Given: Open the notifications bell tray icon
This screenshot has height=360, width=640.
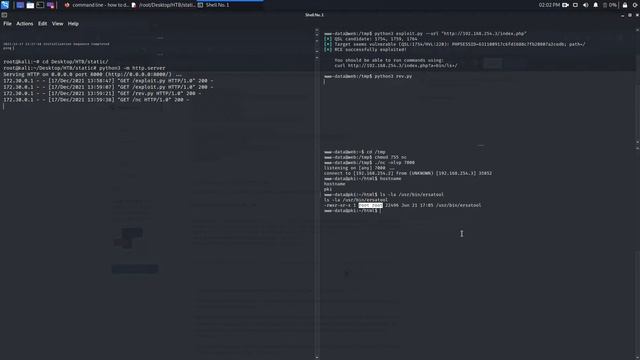Looking at the screenshot, I should click(x=596, y=5).
